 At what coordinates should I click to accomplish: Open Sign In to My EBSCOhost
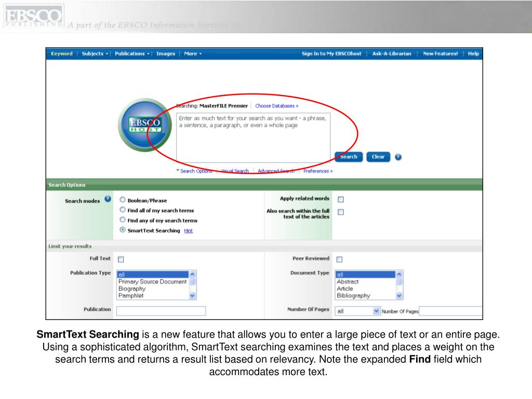pyautogui.click(x=331, y=54)
